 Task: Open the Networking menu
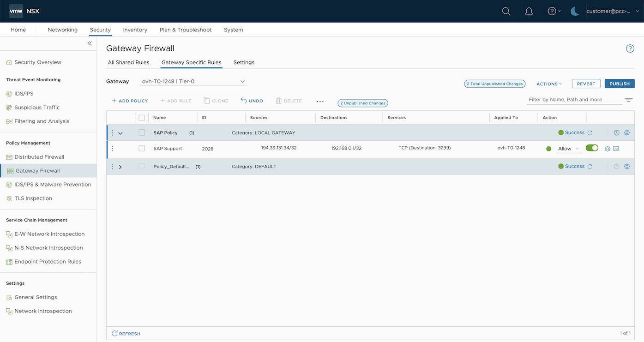coord(62,30)
